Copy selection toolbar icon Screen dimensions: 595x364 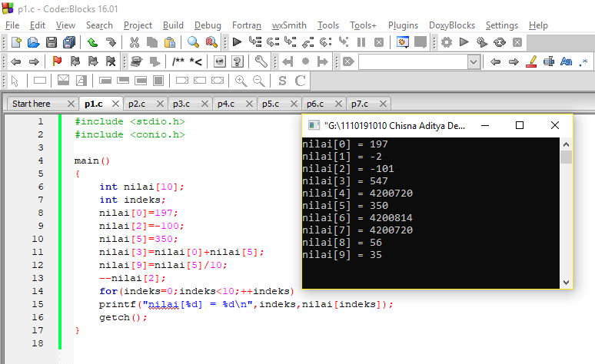pos(152,42)
